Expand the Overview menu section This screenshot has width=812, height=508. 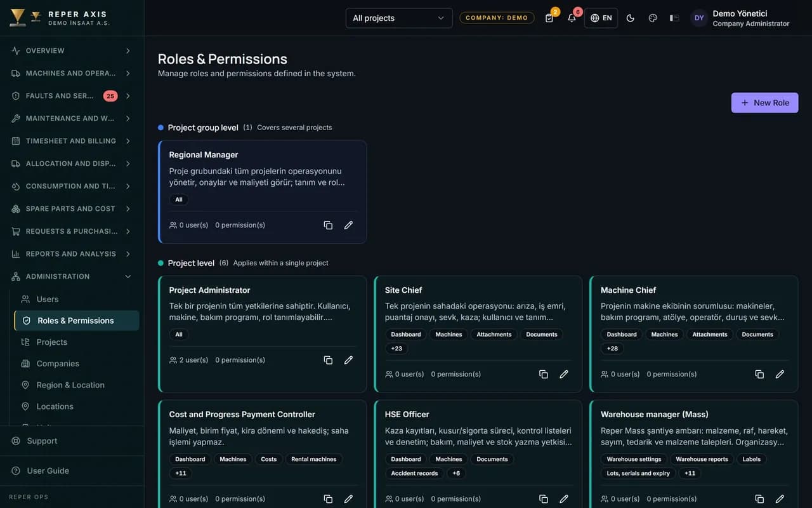tap(72, 51)
